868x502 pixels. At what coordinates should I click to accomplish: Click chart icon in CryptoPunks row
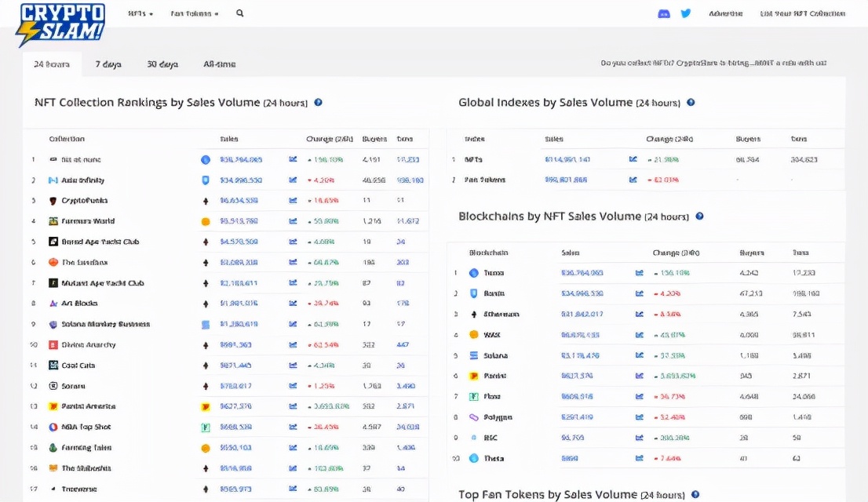pos(293,201)
